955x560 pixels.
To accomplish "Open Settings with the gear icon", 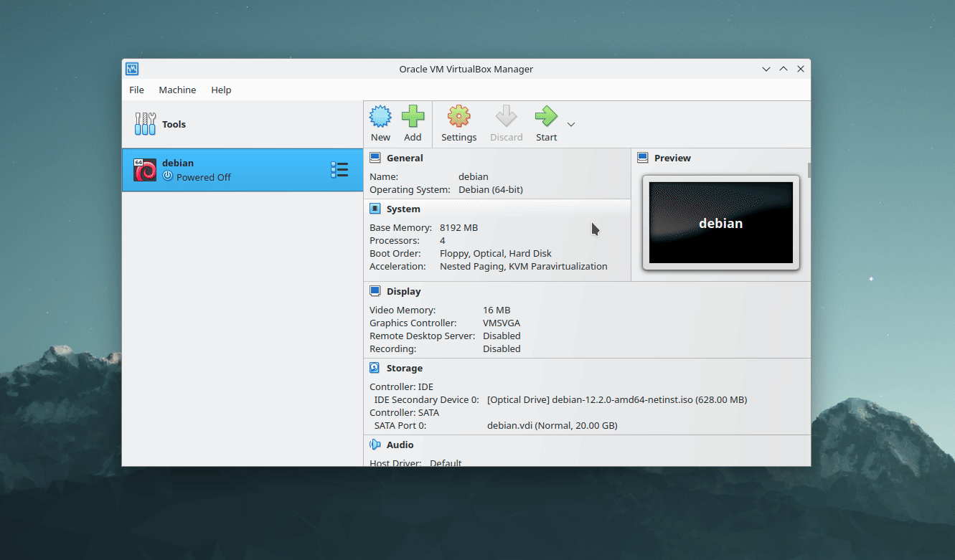I will tap(458, 116).
